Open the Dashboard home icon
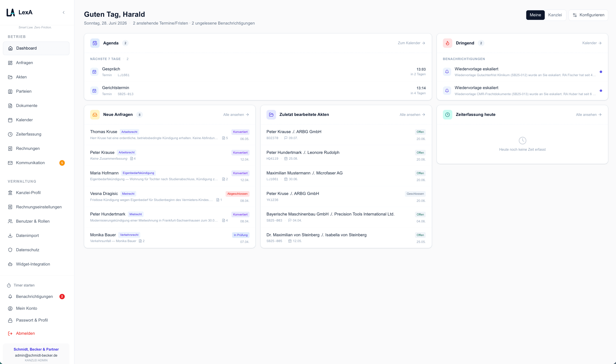The width and height of the screenshot is (616, 364). pyautogui.click(x=10, y=48)
